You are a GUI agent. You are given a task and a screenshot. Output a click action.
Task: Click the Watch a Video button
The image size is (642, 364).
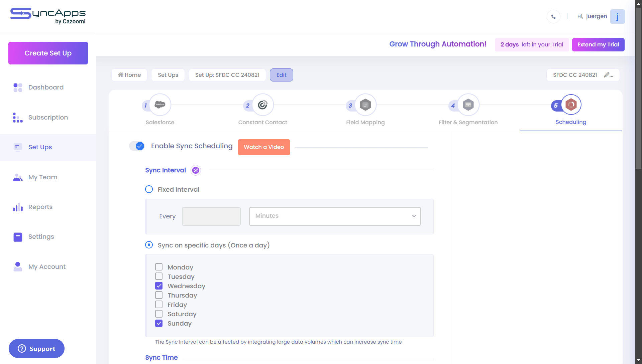click(264, 147)
